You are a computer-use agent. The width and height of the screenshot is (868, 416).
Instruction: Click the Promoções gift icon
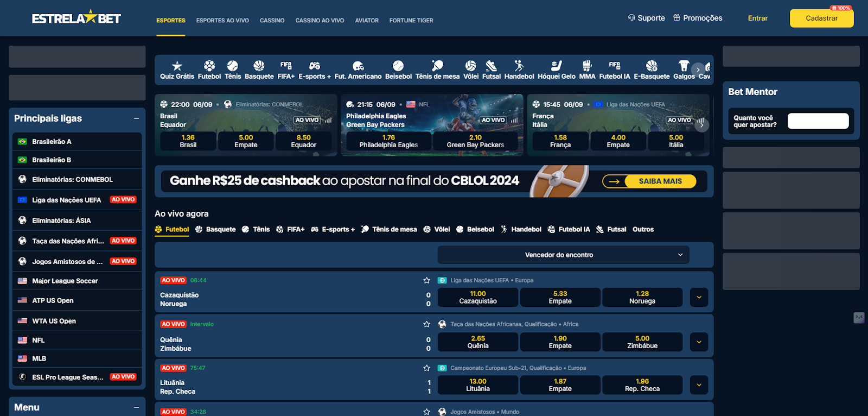click(x=676, y=17)
